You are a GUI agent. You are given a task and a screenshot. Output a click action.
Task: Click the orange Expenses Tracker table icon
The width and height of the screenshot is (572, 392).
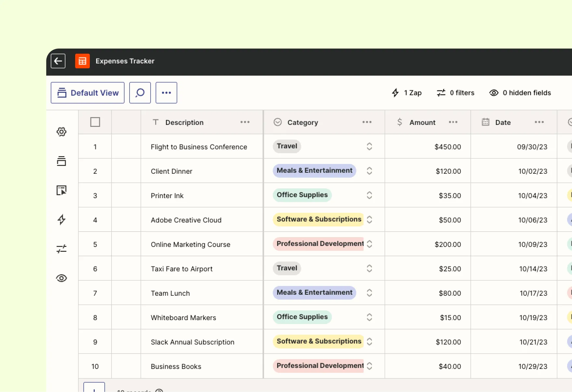click(x=82, y=61)
